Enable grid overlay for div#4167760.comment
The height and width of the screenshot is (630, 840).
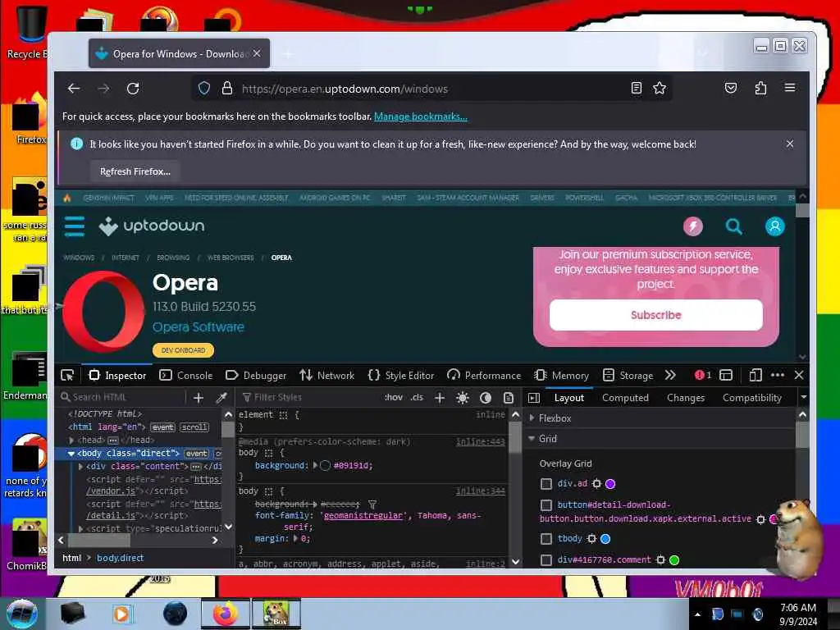click(x=546, y=559)
